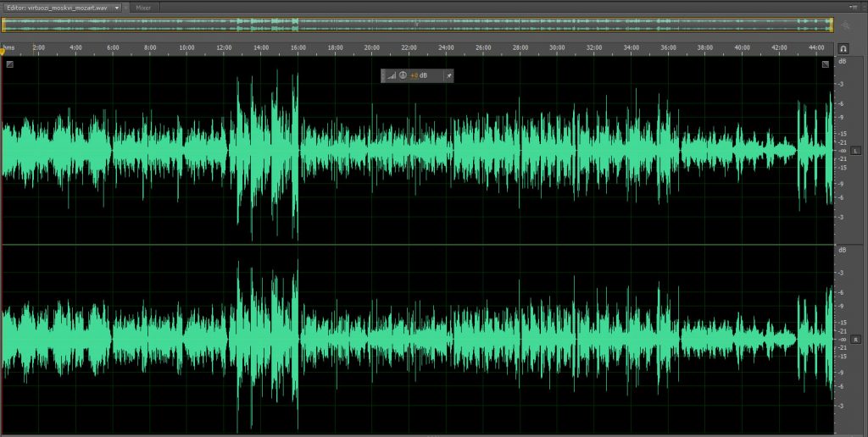Toggle the right channel R button
Viewport: 868px width, 437px height.
[x=855, y=340]
